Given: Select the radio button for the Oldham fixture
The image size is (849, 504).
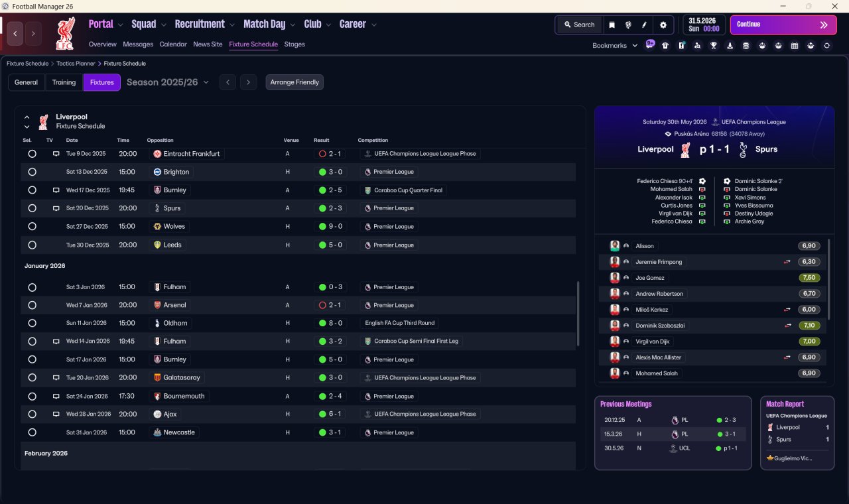Looking at the screenshot, I should pos(32,323).
